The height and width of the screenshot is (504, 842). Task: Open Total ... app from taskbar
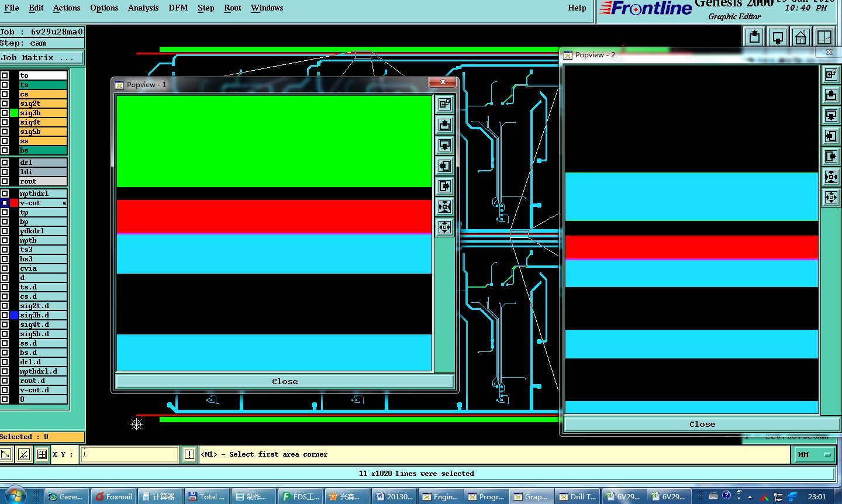pos(207,496)
